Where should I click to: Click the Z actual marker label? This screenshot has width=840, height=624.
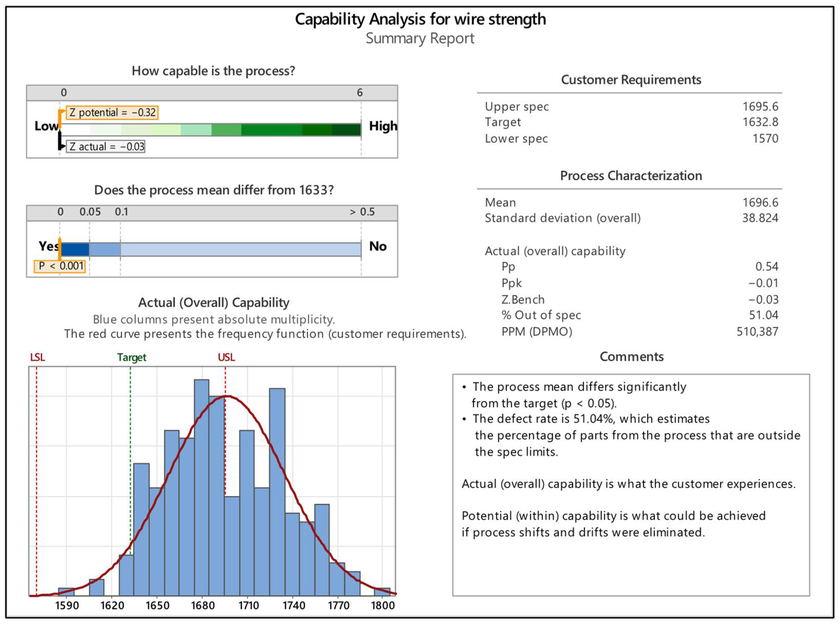[106, 146]
